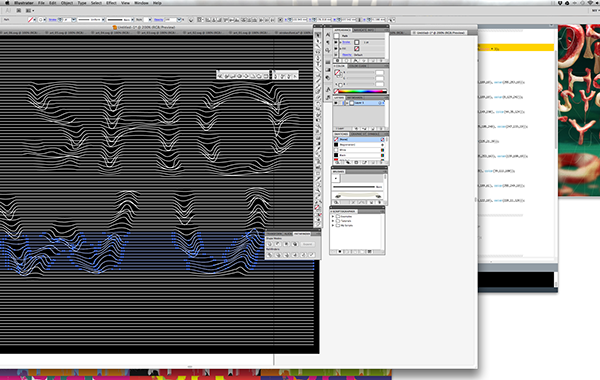Image resolution: width=600 pixels, height=380 pixels.
Task: Click the Brush Libraries icon in Brushes panel
Action: click(x=336, y=202)
